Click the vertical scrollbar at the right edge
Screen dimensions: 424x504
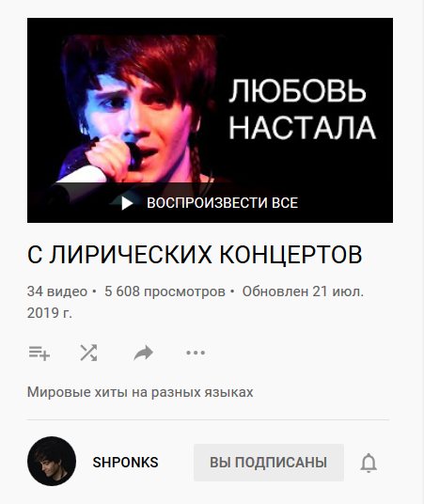[x=421, y=252]
